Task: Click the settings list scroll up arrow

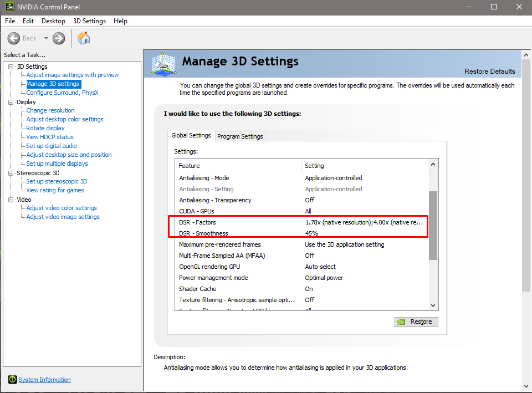Action: pyautogui.click(x=433, y=164)
